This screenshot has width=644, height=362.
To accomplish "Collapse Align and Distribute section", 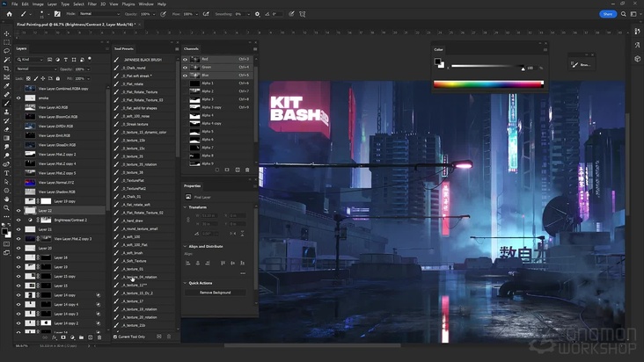I will pyautogui.click(x=185, y=246).
